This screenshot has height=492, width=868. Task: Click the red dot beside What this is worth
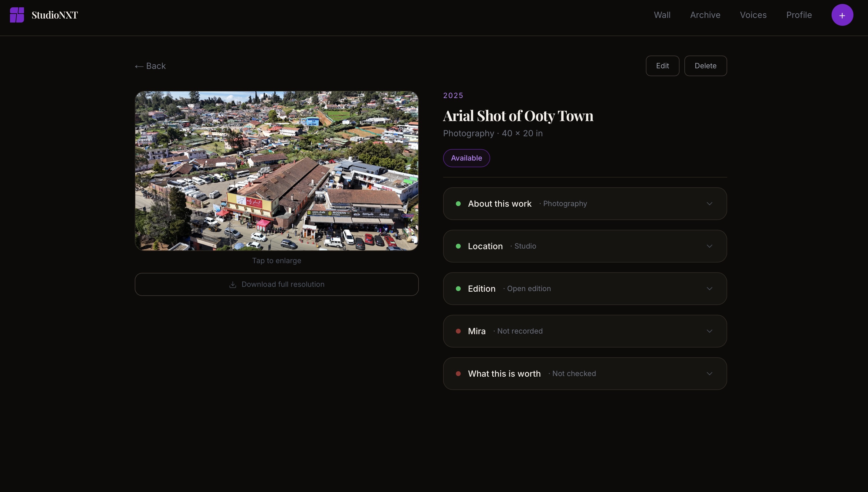[458, 374]
